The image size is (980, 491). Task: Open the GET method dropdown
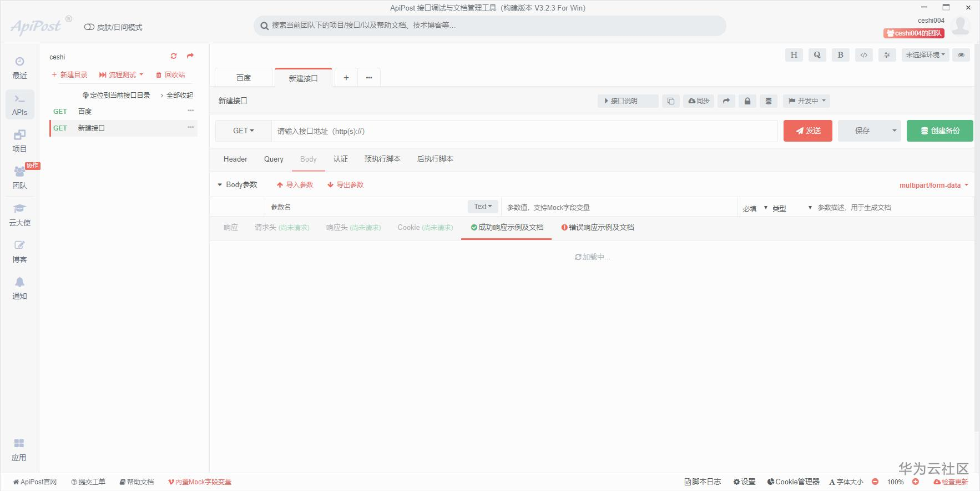[243, 131]
